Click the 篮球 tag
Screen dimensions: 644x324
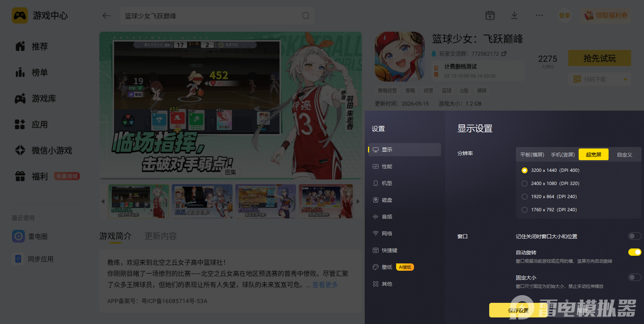tap(446, 90)
